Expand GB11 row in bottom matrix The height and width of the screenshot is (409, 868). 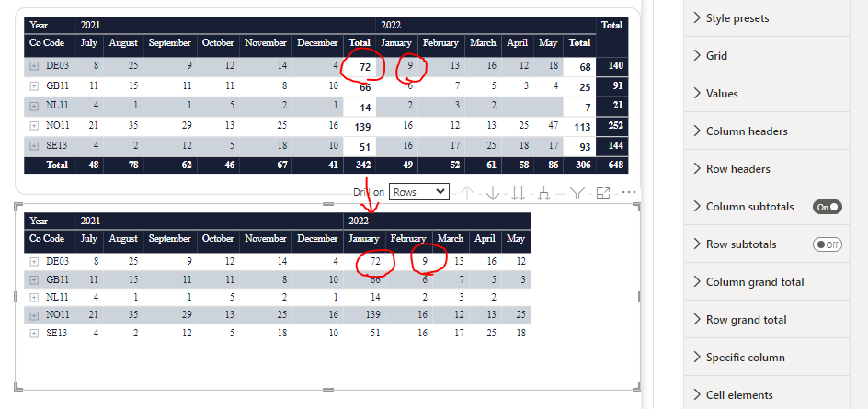tap(34, 279)
